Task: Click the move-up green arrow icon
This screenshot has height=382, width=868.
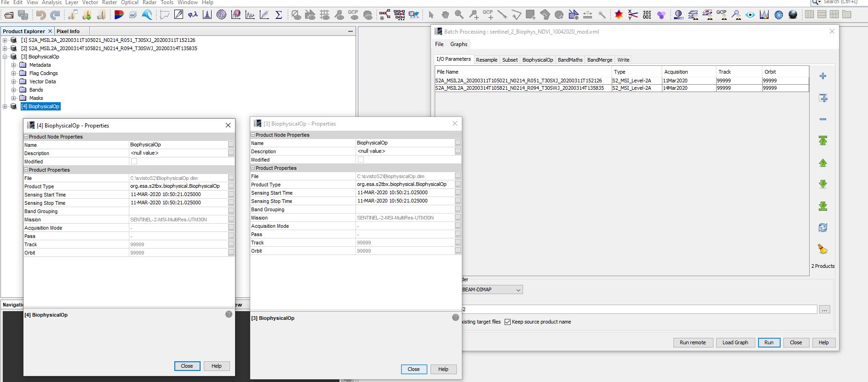Action: click(x=823, y=162)
